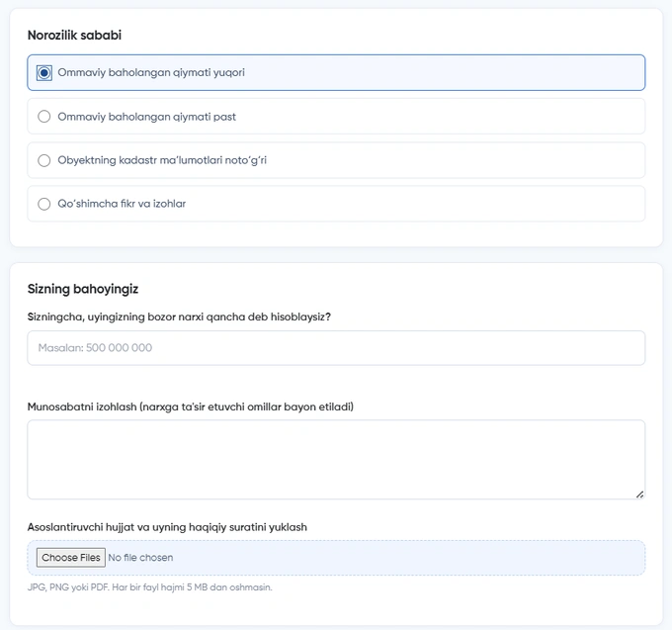Click the 'Obyektning kadastr ma'lumotlari noto'g'ri' label text

tap(162, 160)
